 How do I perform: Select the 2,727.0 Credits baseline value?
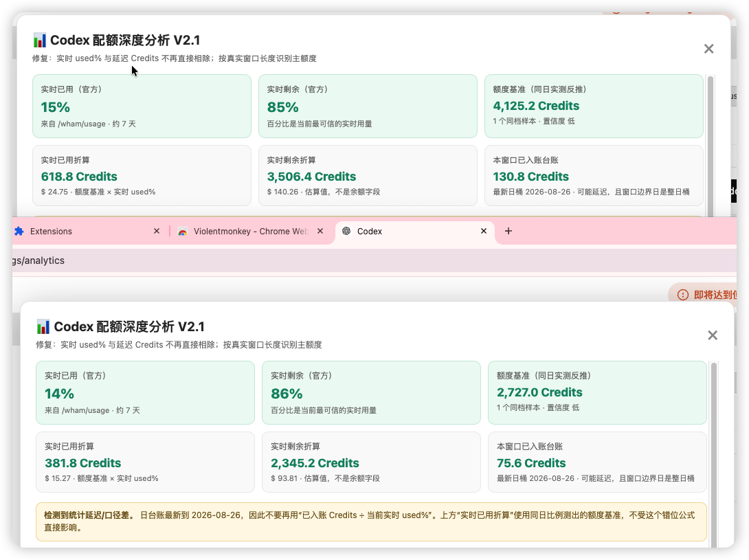[x=540, y=392]
